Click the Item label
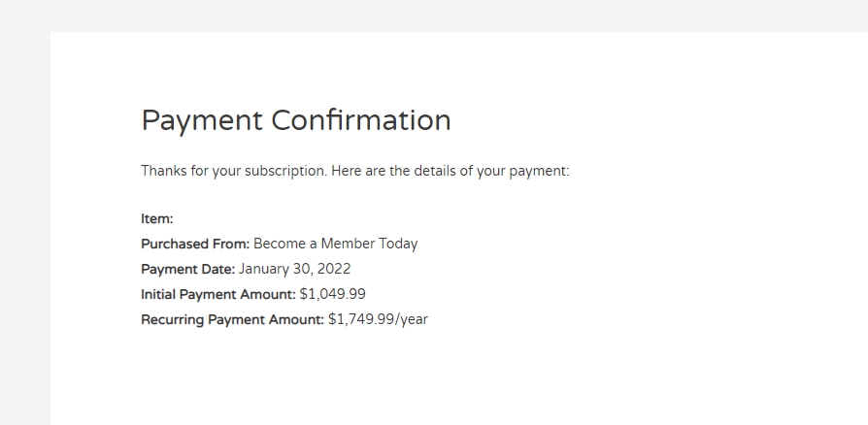The height and width of the screenshot is (425, 868). [x=157, y=218]
